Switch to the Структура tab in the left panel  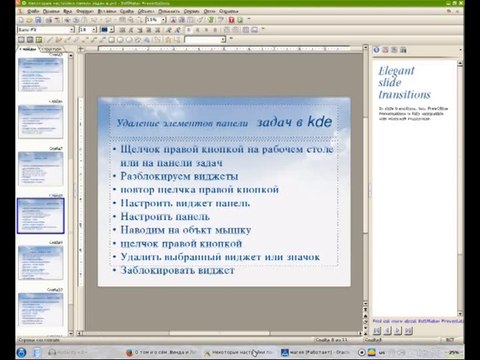click(x=52, y=49)
